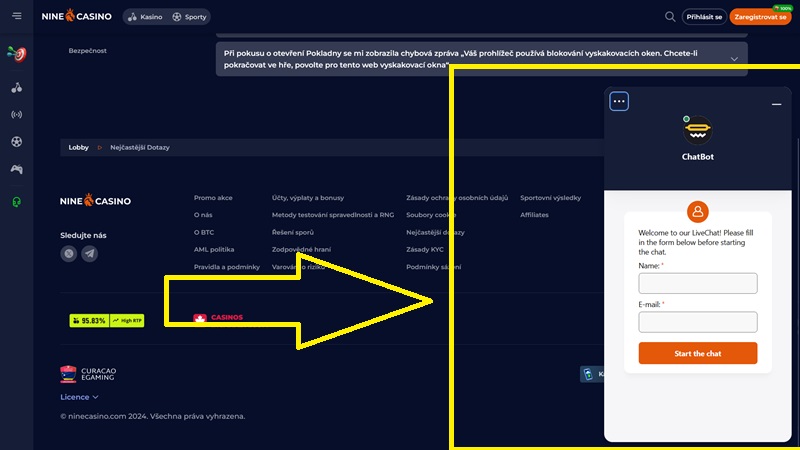
Task: Open the Telegram social icon
Action: [x=90, y=254]
